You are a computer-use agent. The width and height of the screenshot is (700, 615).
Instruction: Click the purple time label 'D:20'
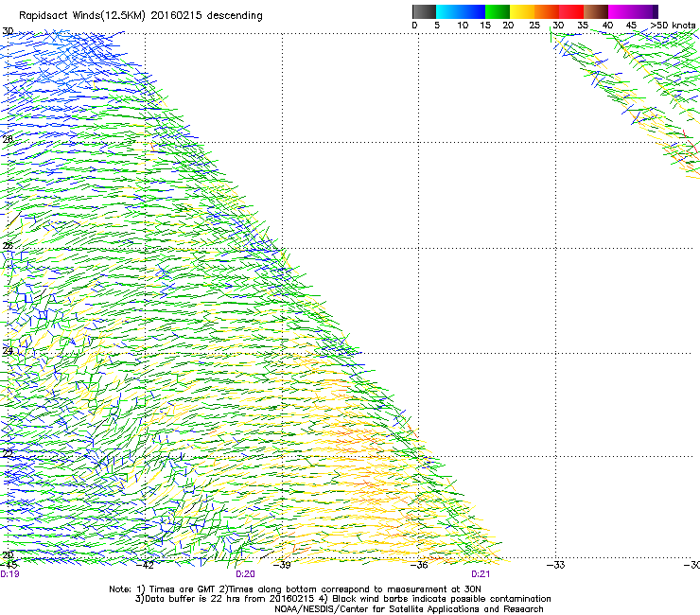(245, 574)
